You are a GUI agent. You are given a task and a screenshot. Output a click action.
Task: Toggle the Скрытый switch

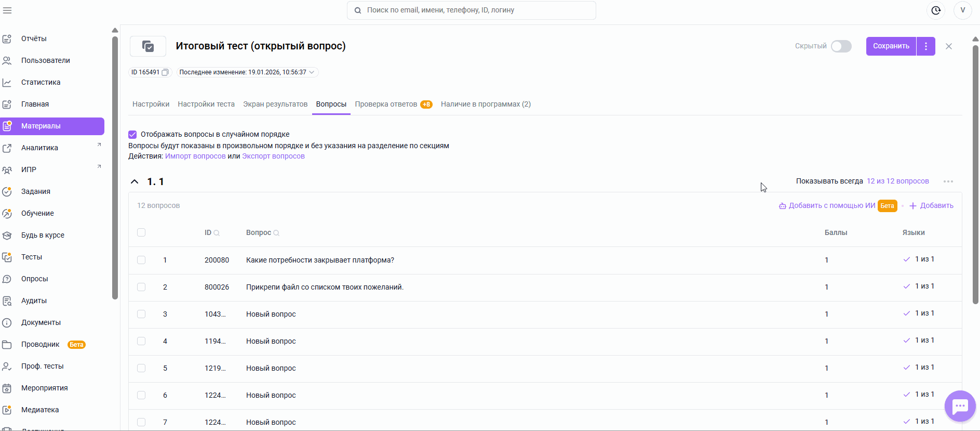click(x=841, y=46)
